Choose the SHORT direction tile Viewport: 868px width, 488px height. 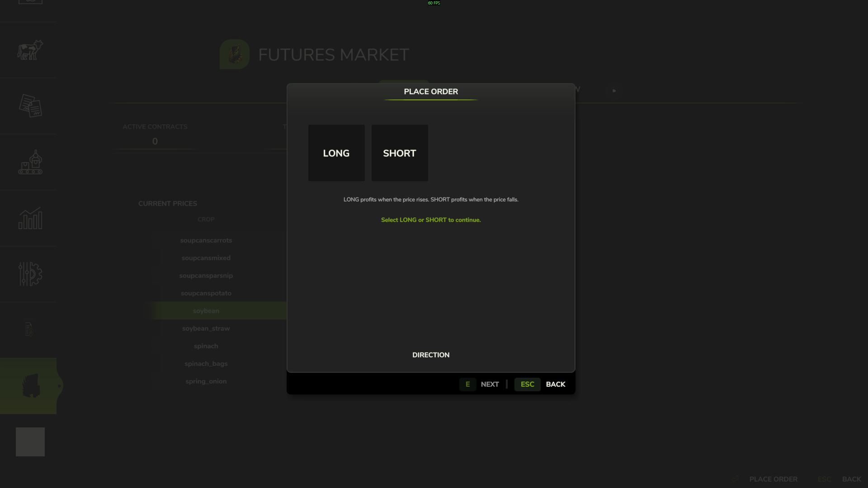400,153
